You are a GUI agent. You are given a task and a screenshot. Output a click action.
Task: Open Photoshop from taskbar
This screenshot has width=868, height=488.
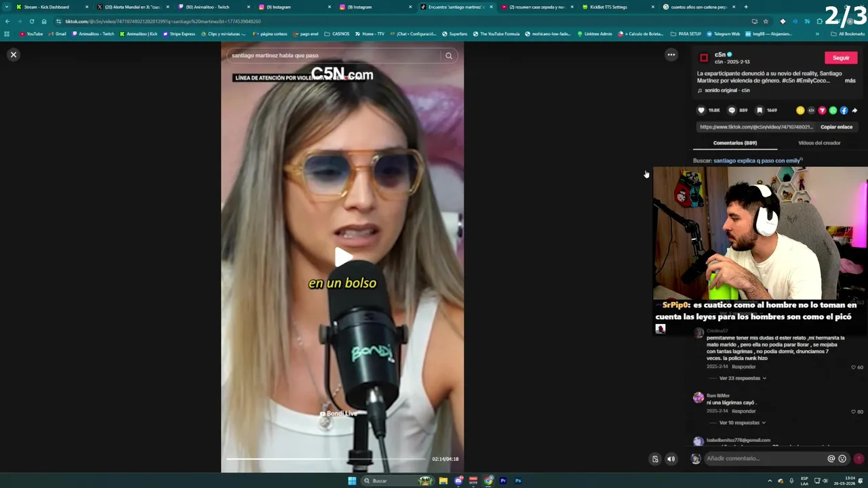(x=518, y=481)
